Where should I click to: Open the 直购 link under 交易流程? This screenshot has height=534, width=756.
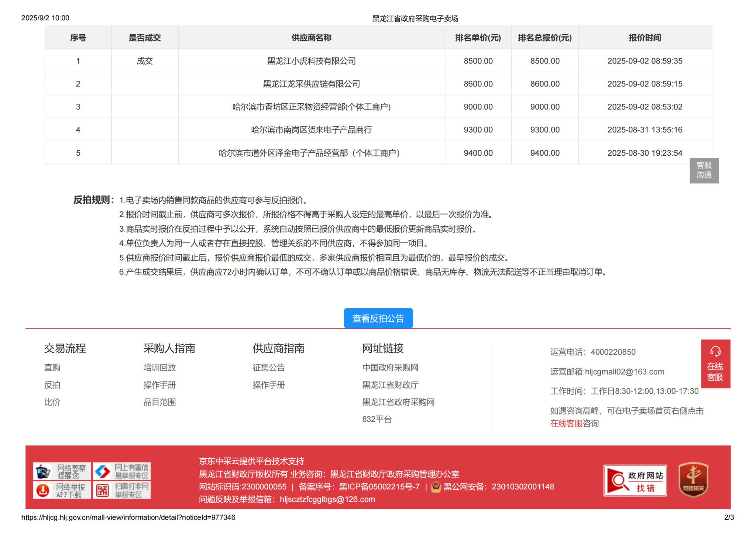(x=52, y=368)
